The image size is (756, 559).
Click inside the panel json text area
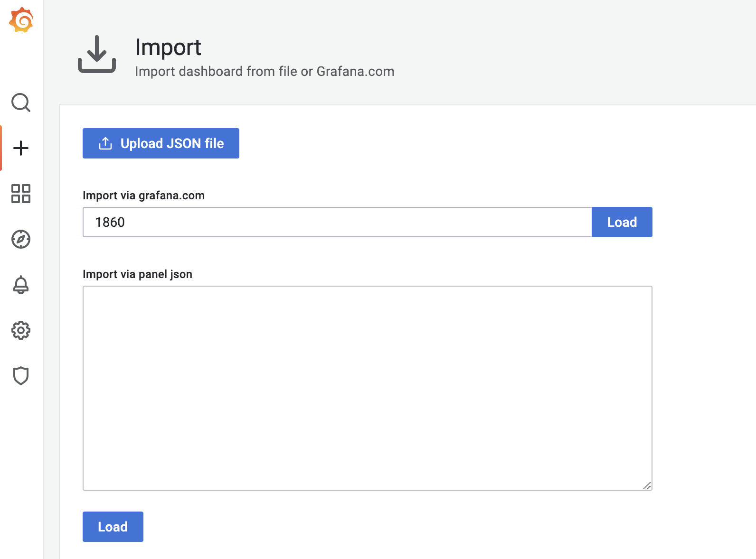367,388
